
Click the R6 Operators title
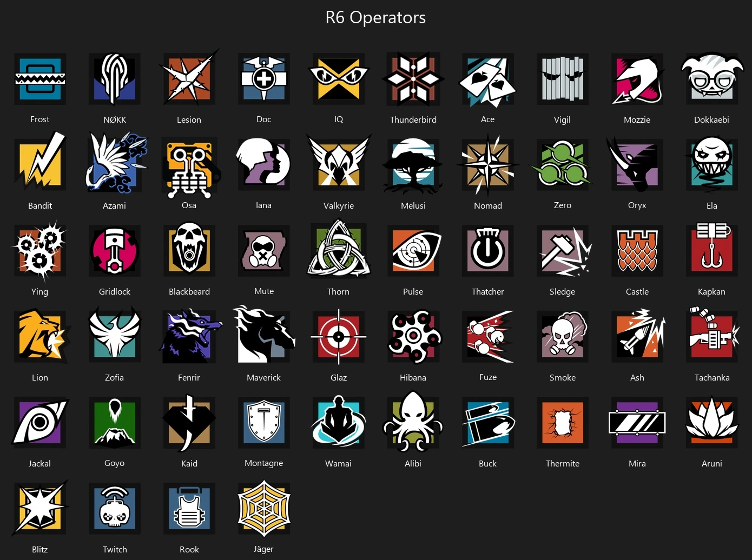pyautogui.click(x=375, y=17)
